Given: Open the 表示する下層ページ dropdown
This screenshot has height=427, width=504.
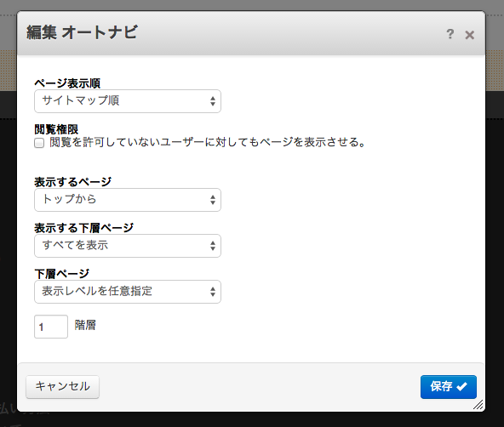Looking at the screenshot, I should tap(128, 246).
